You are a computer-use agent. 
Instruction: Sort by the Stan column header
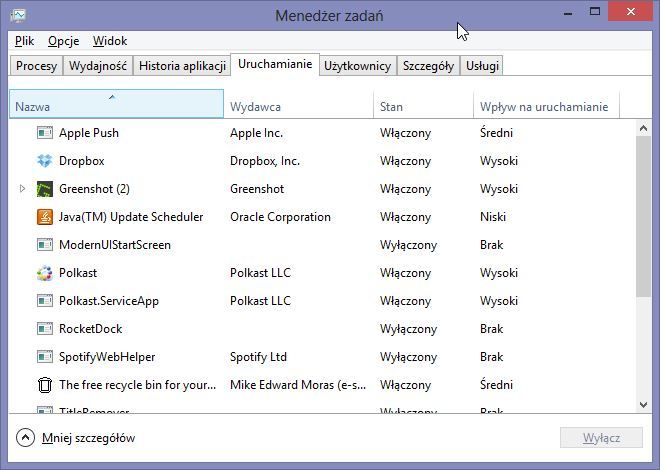click(x=423, y=104)
